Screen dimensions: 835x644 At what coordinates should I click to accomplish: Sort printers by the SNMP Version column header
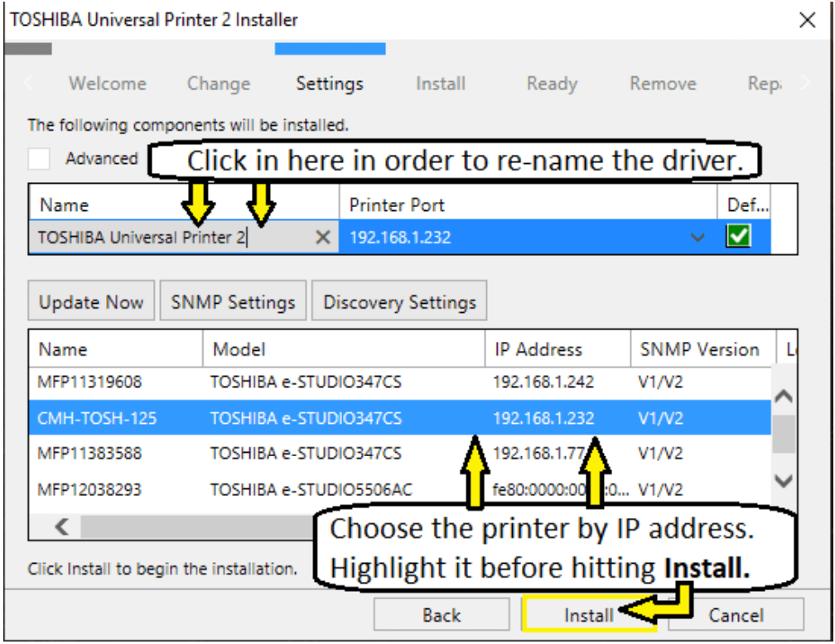703,349
